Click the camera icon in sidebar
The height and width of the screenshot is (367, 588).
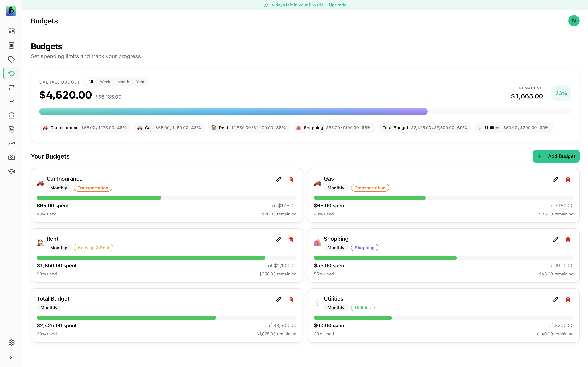click(11, 157)
